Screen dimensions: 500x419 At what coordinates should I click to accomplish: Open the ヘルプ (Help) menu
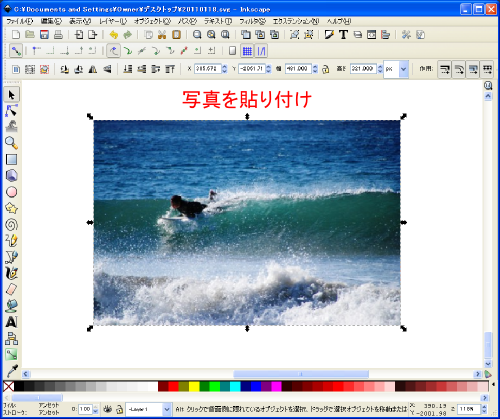tap(339, 21)
